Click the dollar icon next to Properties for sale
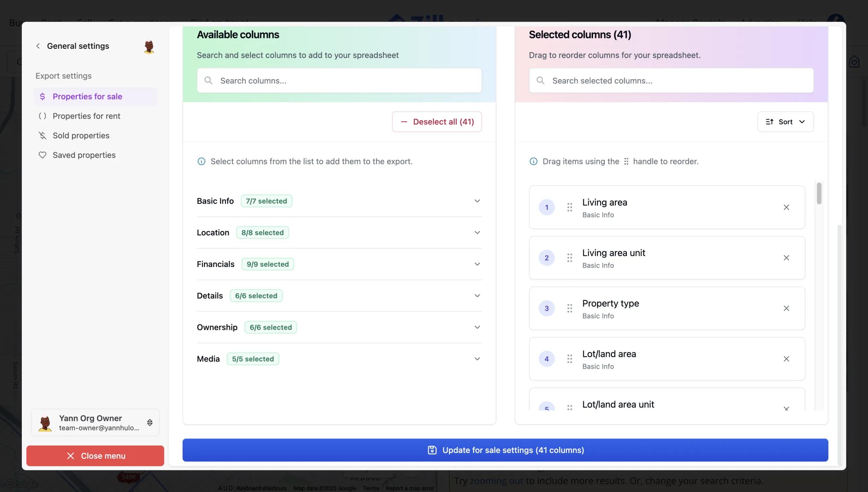868x492 pixels. tap(42, 97)
